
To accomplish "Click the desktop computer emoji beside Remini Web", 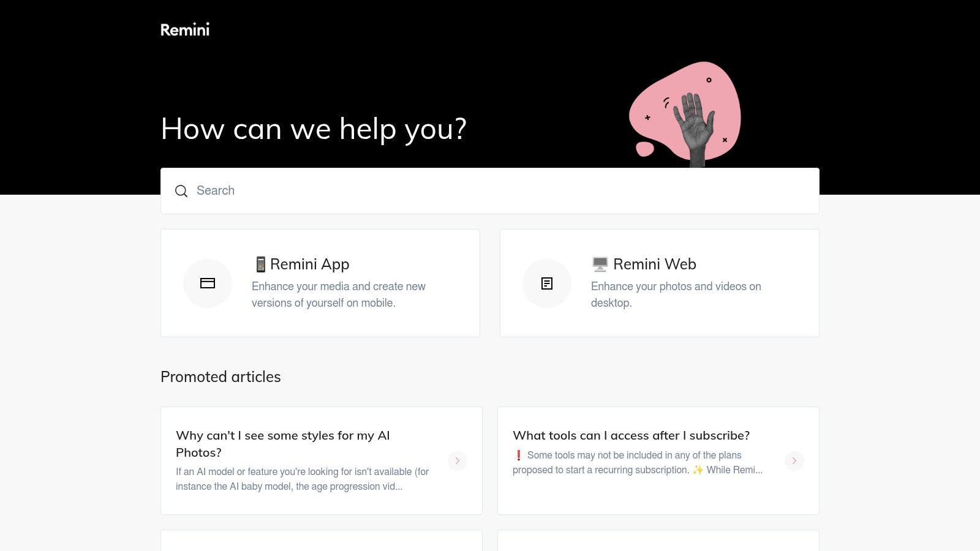I will click(600, 264).
